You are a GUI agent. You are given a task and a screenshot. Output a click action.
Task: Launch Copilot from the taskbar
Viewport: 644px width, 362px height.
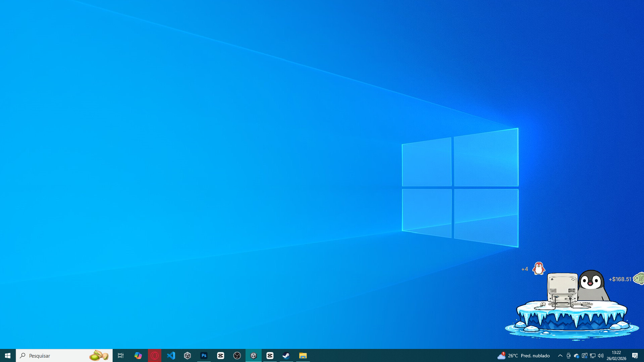[x=138, y=356]
